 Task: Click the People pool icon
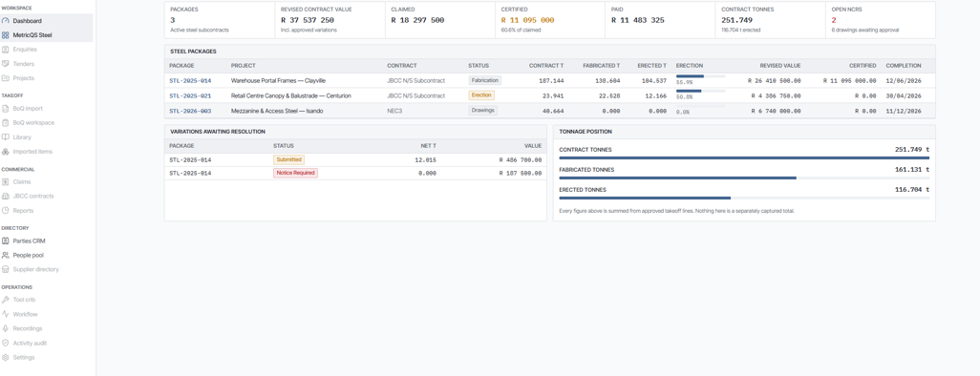6,255
